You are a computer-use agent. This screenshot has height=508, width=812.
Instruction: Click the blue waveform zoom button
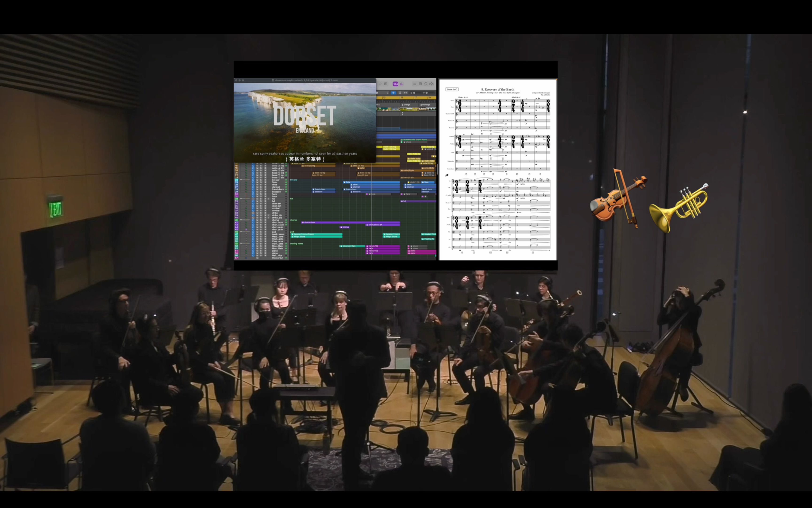pos(394,93)
